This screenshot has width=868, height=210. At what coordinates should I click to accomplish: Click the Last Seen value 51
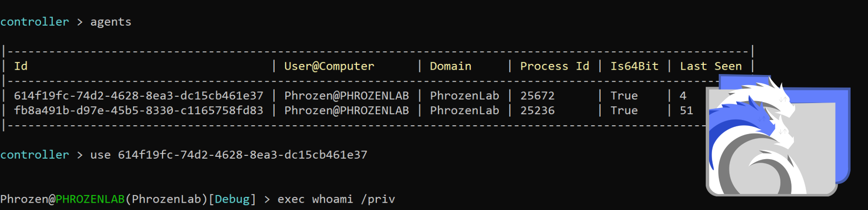[686, 110]
